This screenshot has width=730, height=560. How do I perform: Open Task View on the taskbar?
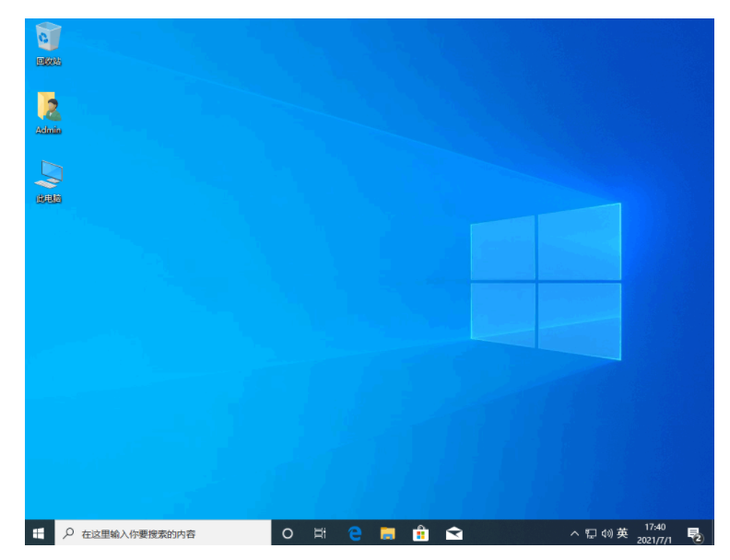pyautogui.click(x=320, y=533)
